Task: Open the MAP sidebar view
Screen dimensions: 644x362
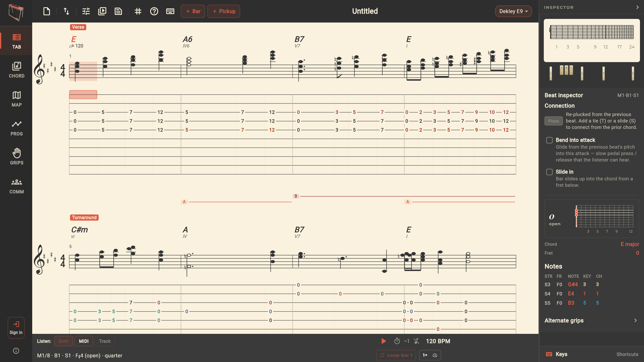Action: [x=17, y=99]
